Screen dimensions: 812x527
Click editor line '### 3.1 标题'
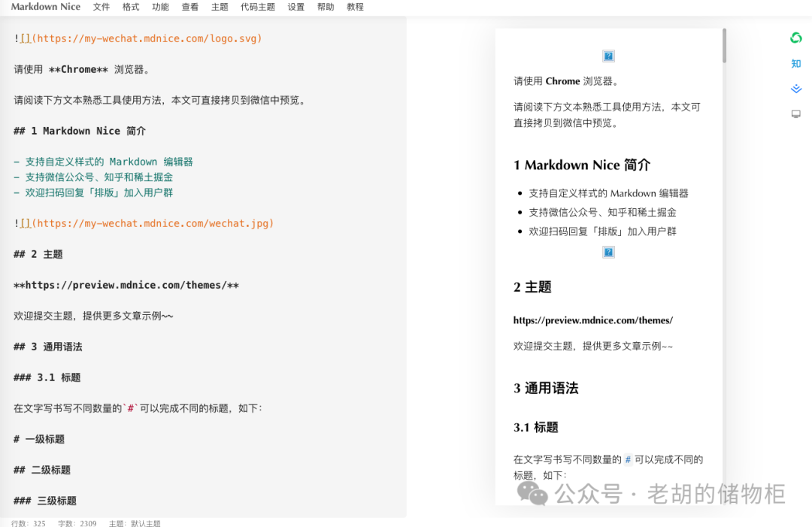click(47, 377)
